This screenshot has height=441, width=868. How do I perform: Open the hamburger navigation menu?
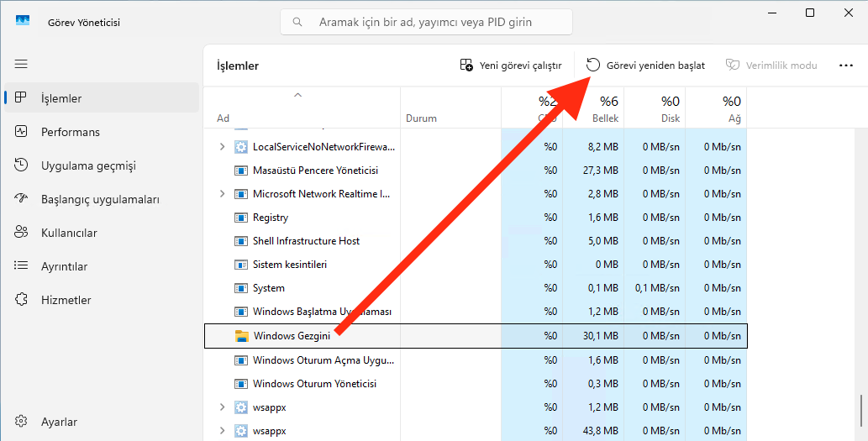21,64
